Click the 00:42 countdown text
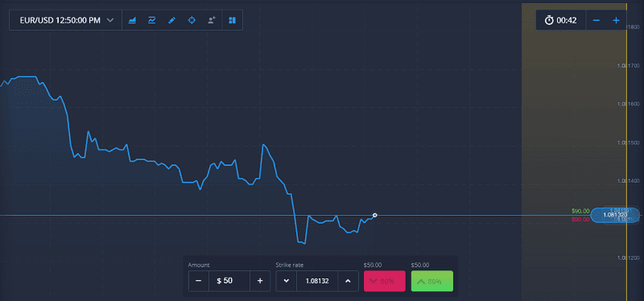Viewport: 644px width, 301px height. point(566,20)
